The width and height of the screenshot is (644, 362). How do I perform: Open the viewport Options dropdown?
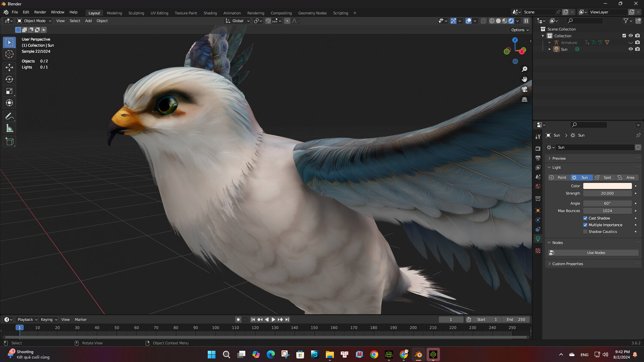click(x=520, y=30)
